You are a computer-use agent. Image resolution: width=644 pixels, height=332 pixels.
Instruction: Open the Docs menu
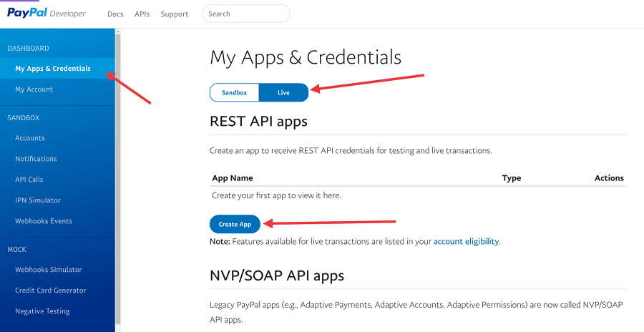[114, 14]
